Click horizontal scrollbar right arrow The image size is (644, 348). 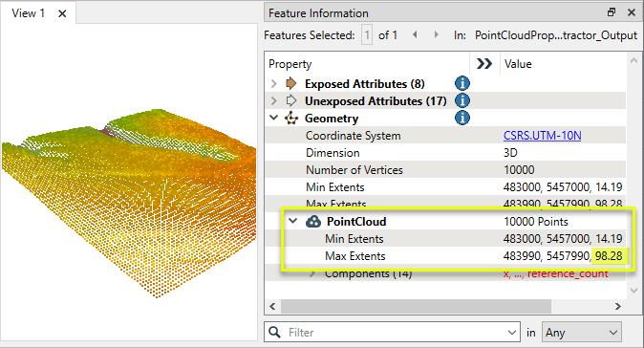point(617,306)
